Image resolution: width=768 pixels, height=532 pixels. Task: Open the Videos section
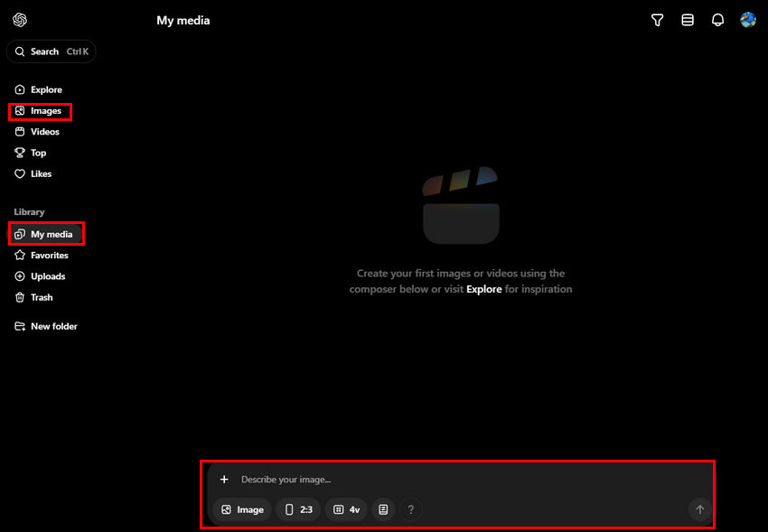click(x=37, y=132)
